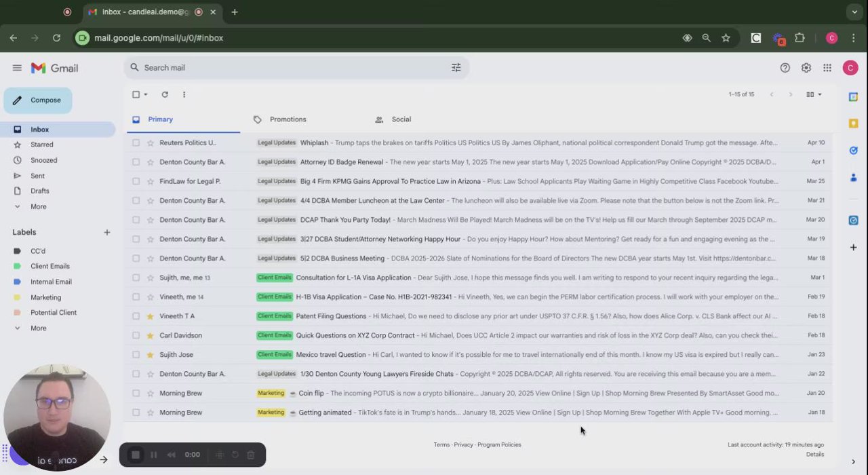Get add-ons plus icon in side panel
This screenshot has height=475, width=868.
853,248
